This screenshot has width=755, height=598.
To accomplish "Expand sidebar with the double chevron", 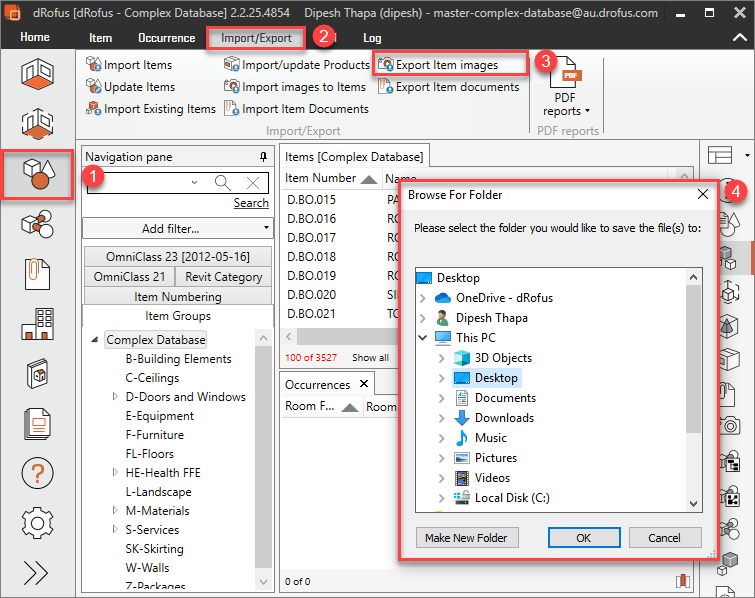I will [36, 573].
